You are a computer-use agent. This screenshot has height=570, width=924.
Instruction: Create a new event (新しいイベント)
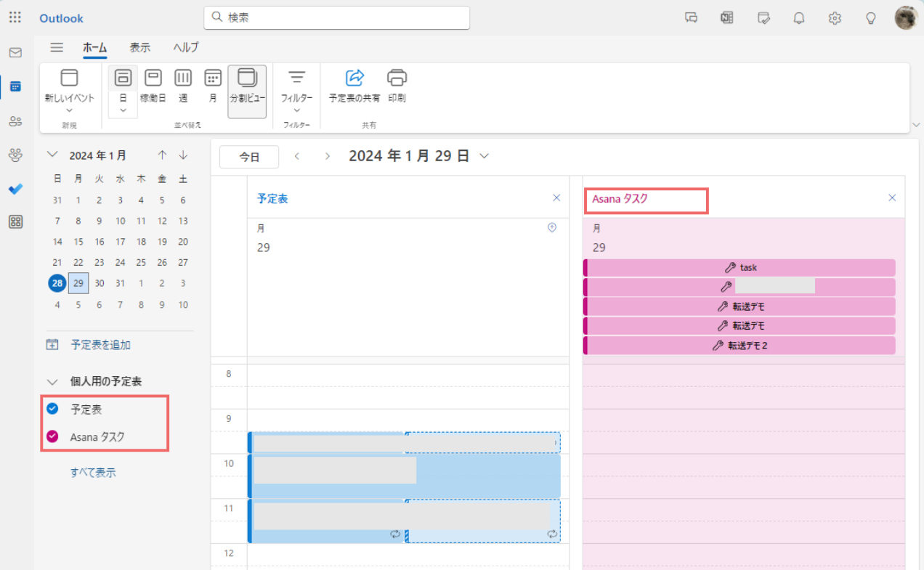(x=69, y=86)
